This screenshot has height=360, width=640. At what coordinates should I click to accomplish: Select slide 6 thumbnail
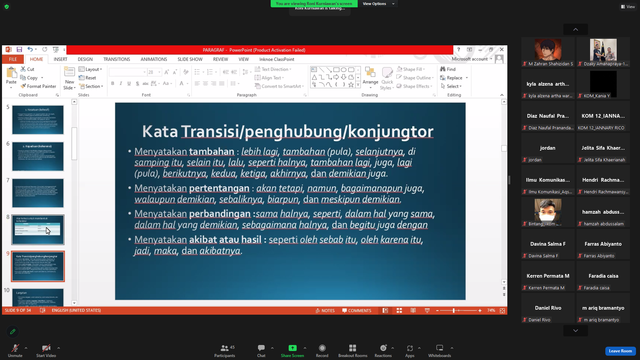coord(38,156)
